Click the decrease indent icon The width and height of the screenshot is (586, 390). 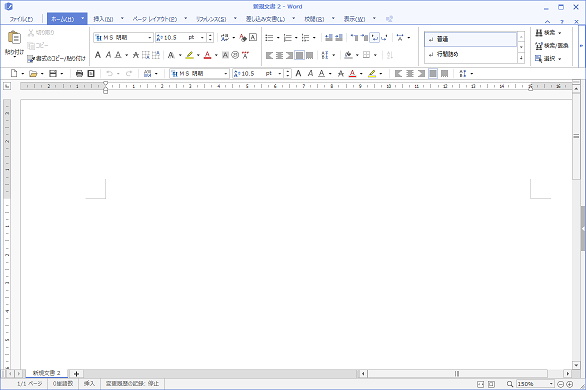(329, 38)
